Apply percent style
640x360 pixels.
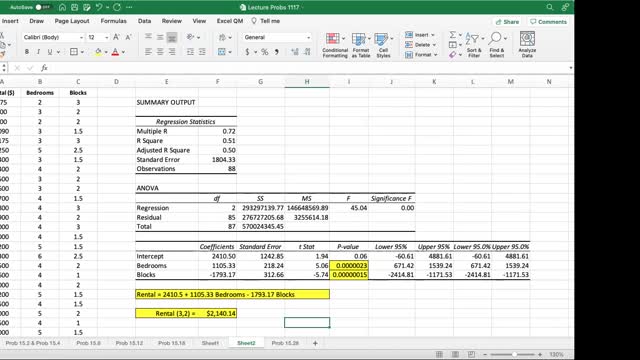[264, 52]
